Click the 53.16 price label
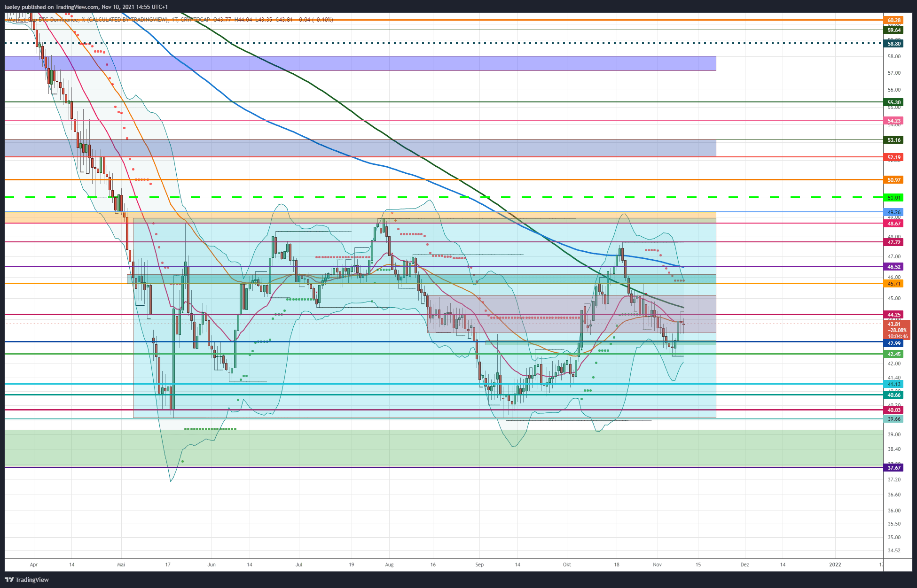 point(894,140)
